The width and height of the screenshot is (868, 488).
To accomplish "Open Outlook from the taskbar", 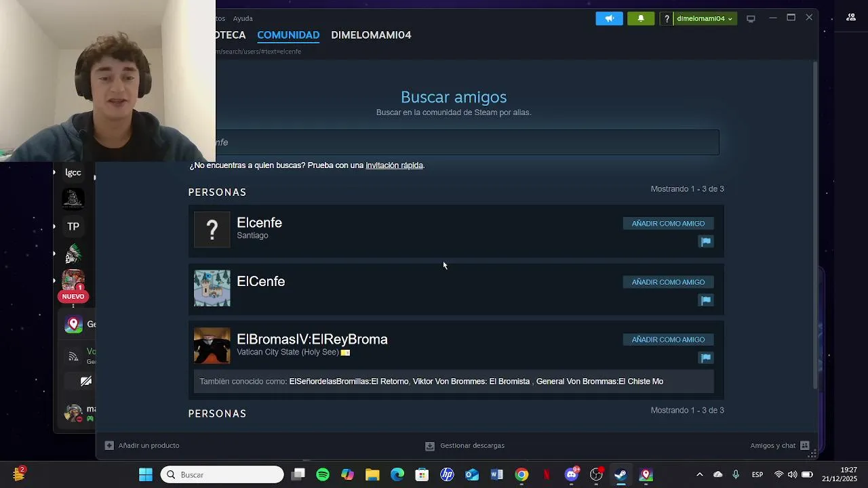I will 472,474.
